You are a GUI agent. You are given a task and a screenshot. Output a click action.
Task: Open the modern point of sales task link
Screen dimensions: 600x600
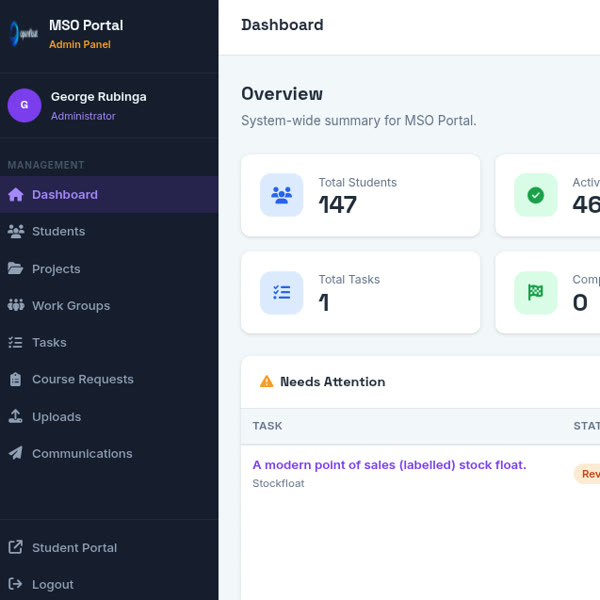pyautogui.click(x=389, y=465)
